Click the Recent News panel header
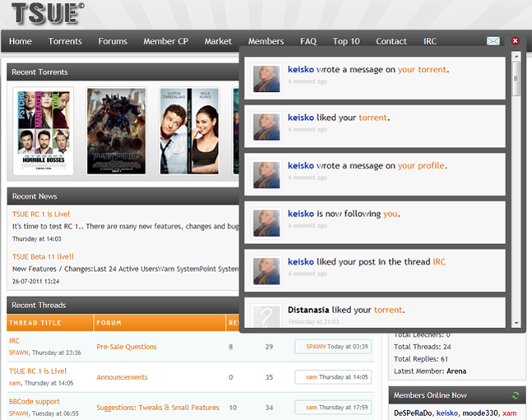 point(123,196)
